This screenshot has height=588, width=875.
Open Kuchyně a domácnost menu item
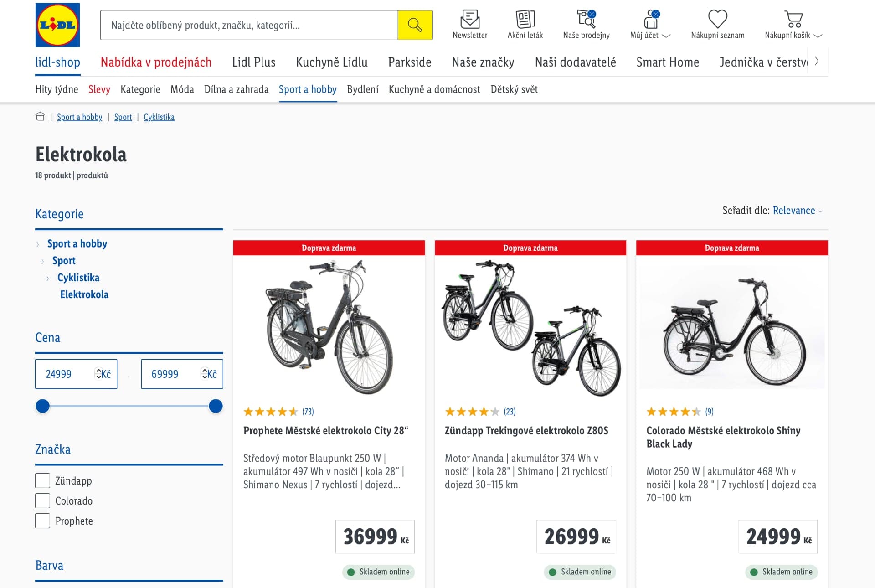tap(434, 89)
